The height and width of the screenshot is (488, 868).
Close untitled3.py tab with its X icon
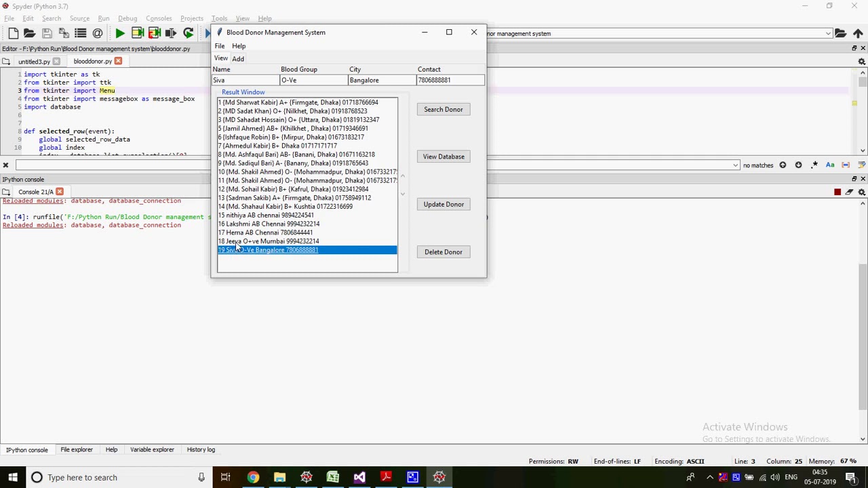[x=56, y=62]
